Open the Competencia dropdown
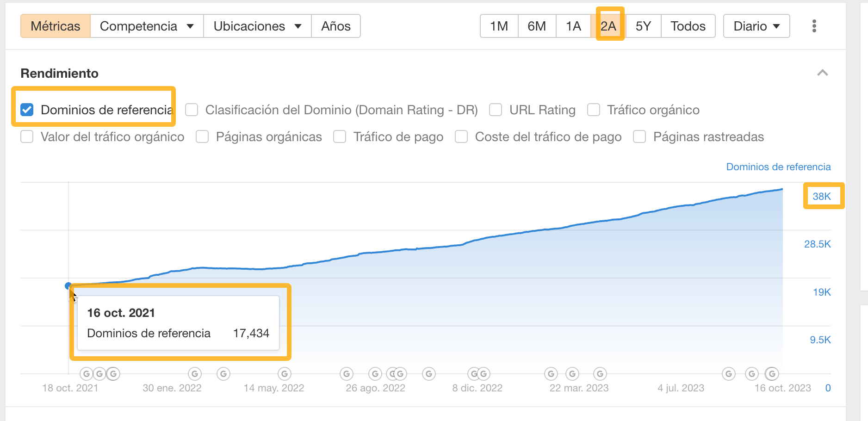Image resolution: width=868 pixels, height=421 pixels. tap(146, 26)
